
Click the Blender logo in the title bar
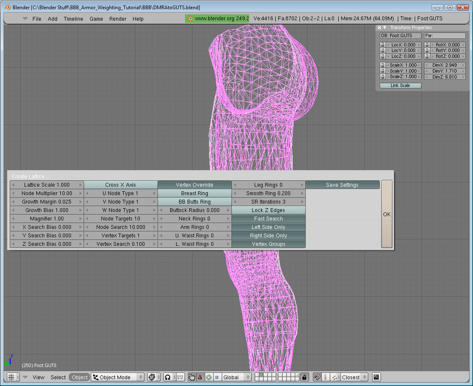tap(8, 7)
